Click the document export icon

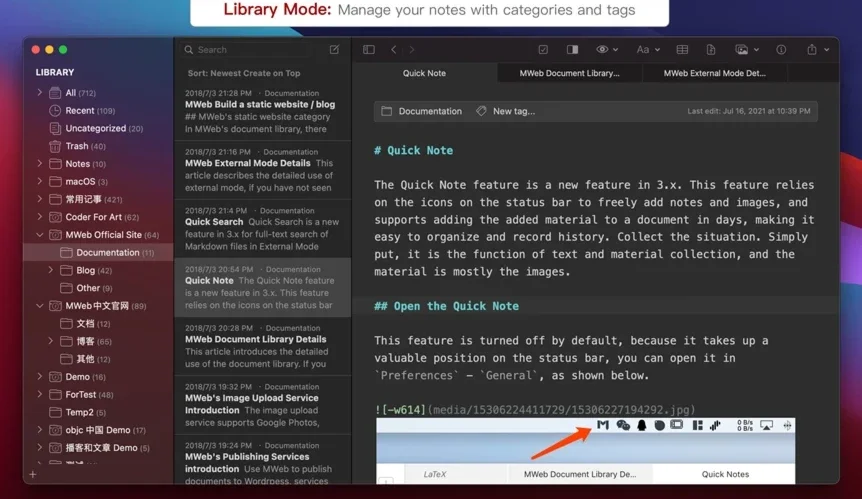711,49
